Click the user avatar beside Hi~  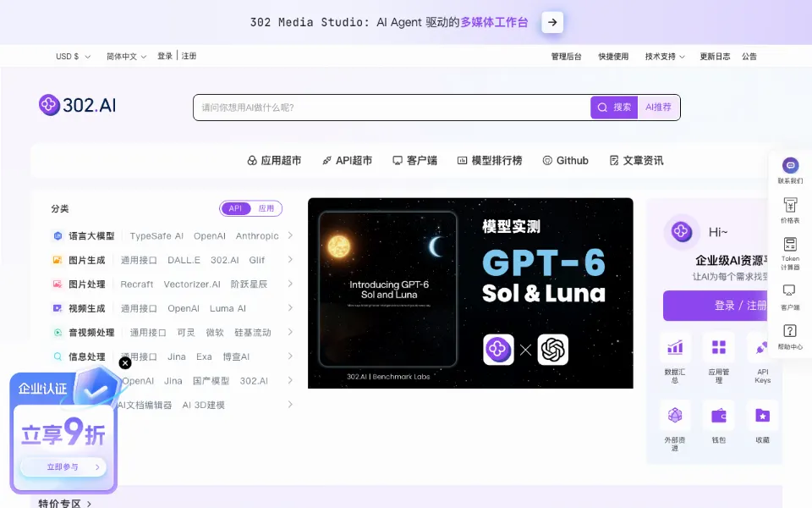coord(682,231)
